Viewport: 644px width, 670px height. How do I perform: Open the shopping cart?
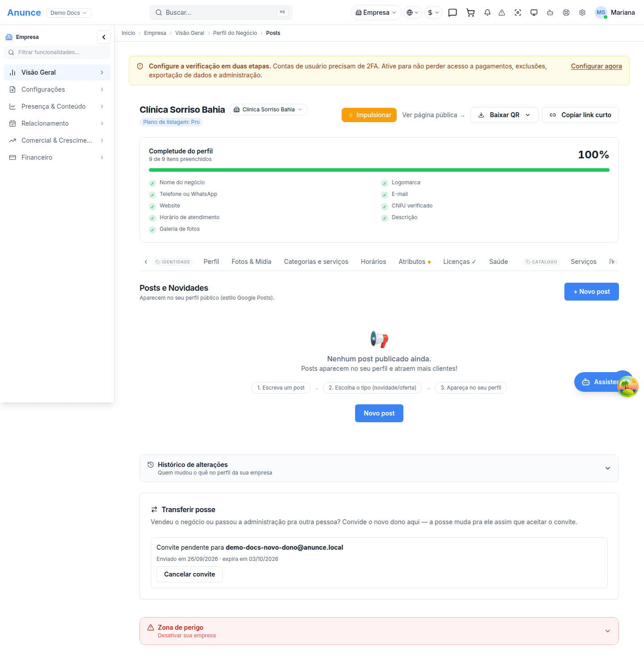470,13
